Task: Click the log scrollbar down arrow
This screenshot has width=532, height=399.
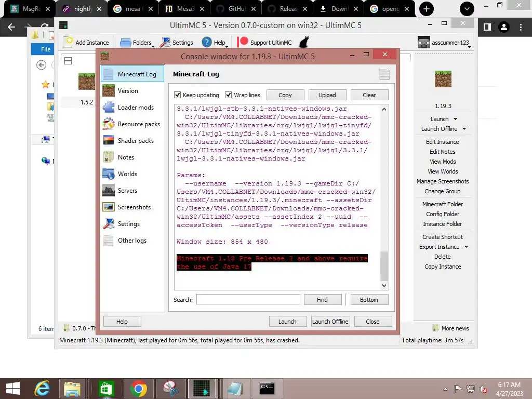Action: tap(384, 286)
